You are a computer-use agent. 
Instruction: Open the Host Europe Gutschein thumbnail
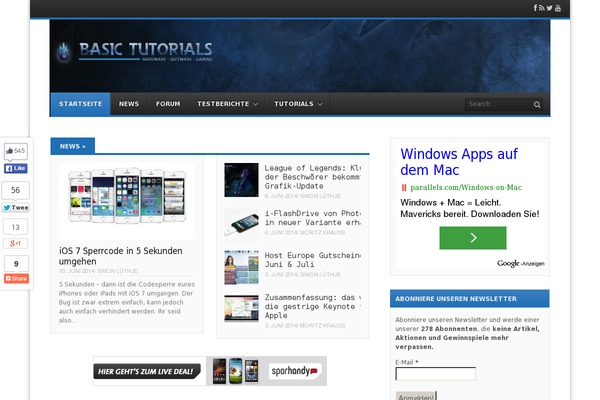(241, 267)
